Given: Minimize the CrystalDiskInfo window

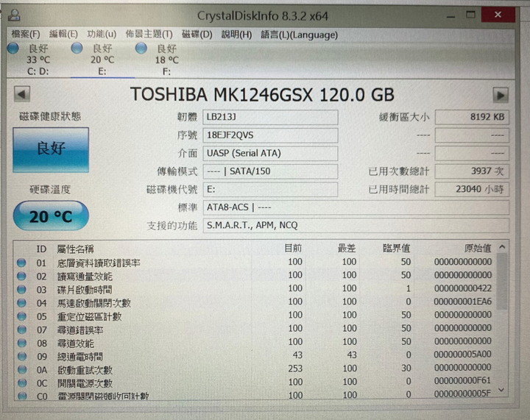Looking at the screenshot, I should [x=451, y=16].
